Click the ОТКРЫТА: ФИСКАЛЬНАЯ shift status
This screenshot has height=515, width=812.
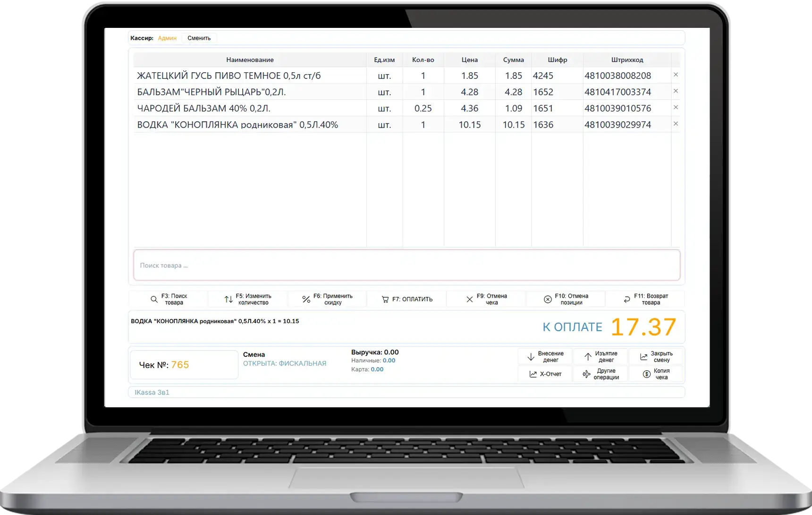coord(285,363)
